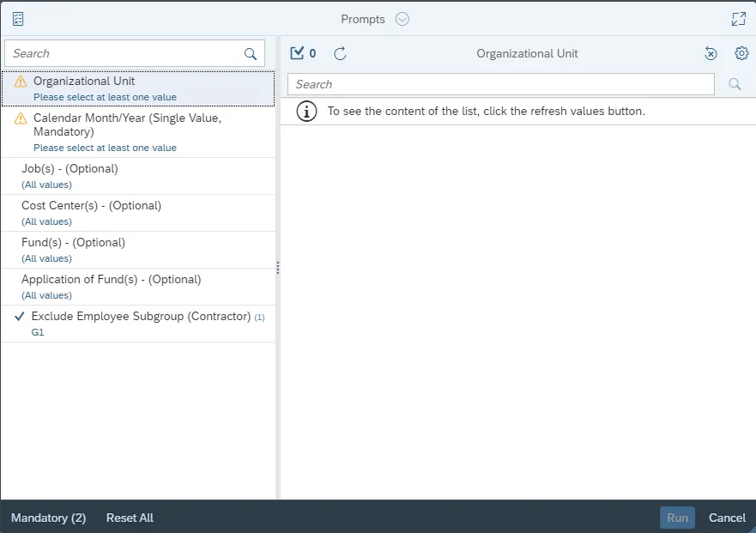
Task: Click the reset prompt values icon
Action: pyautogui.click(x=711, y=53)
